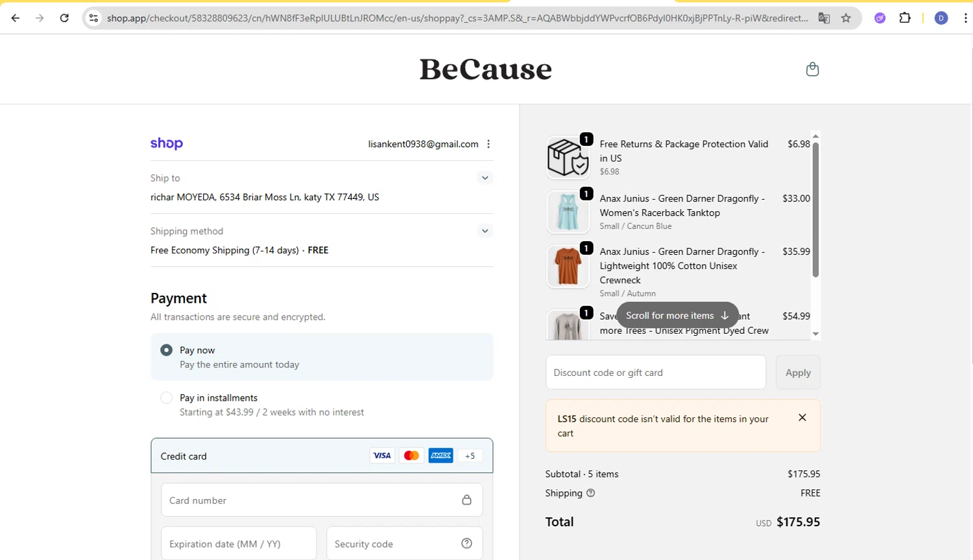The width and height of the screenshot is (973, 560).
Task: Open the purple extension icon
Action: point(880,18)
